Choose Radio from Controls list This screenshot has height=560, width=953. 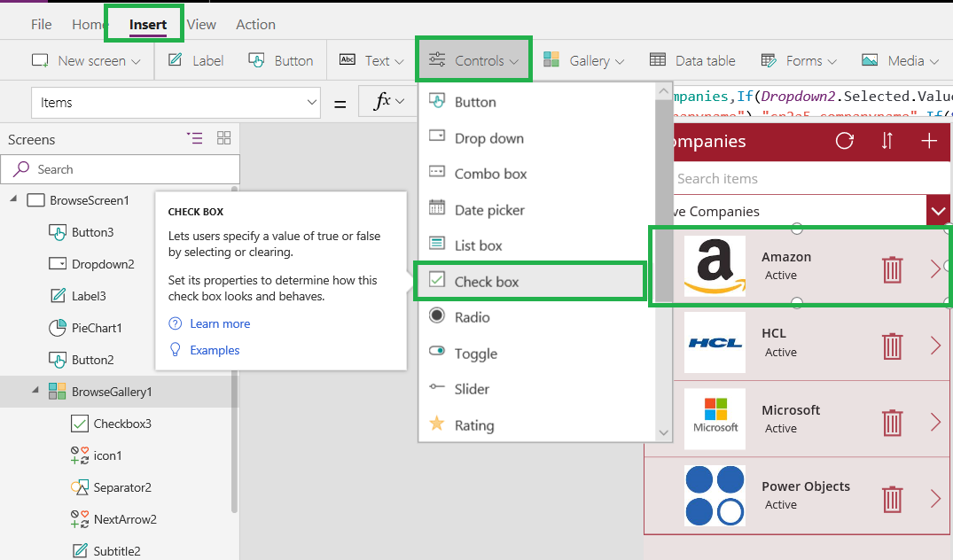point(472,317)
